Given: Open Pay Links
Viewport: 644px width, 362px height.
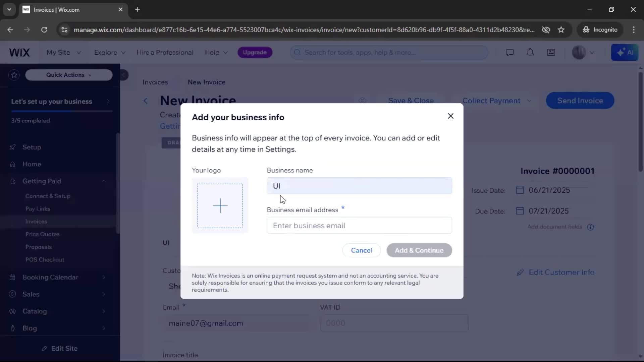Looking at the screenshot, I should point(38,209).
